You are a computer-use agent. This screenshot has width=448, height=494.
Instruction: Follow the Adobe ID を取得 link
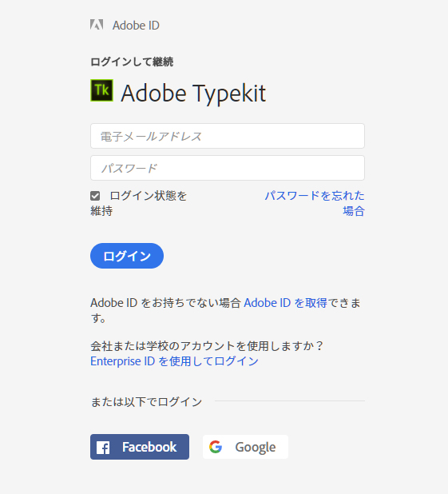pos(285,303)
